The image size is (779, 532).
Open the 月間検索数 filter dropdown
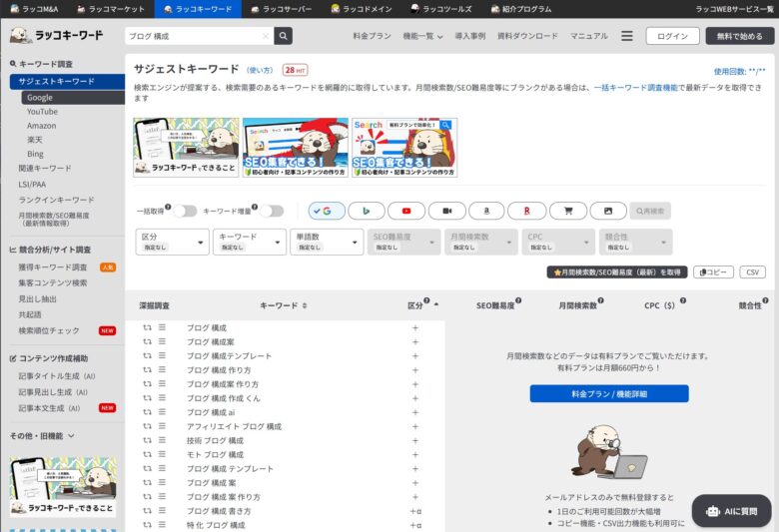coord(481,242)
